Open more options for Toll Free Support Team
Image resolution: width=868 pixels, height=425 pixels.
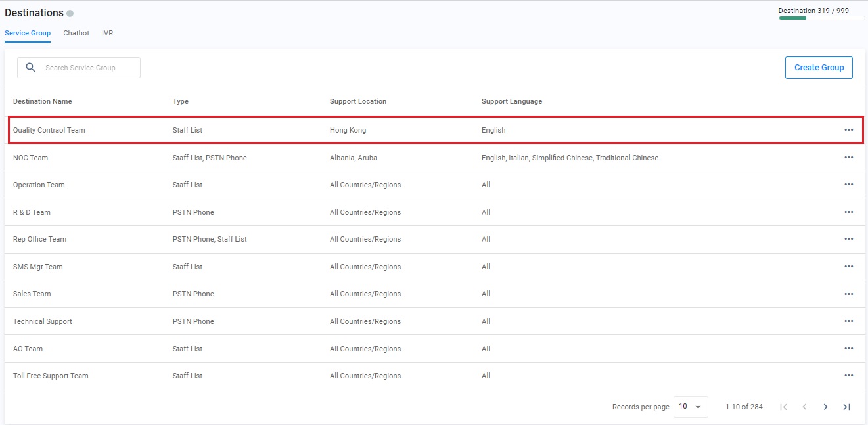(x=848, y=376)
